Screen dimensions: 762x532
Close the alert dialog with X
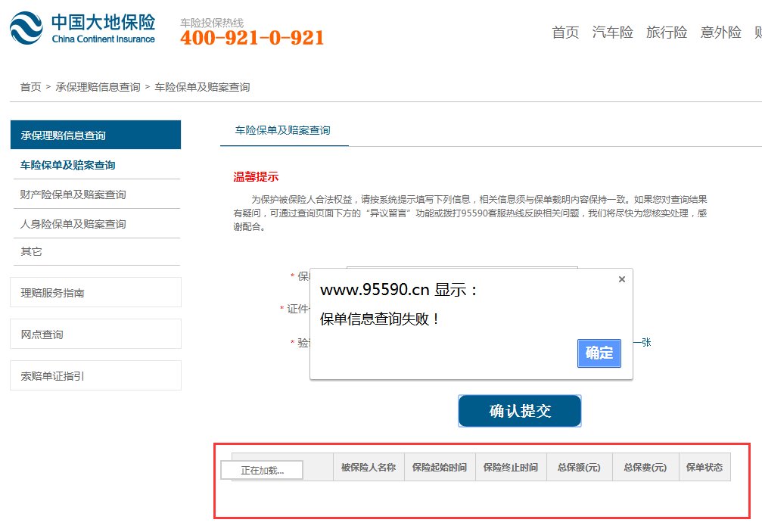point(622,279)
